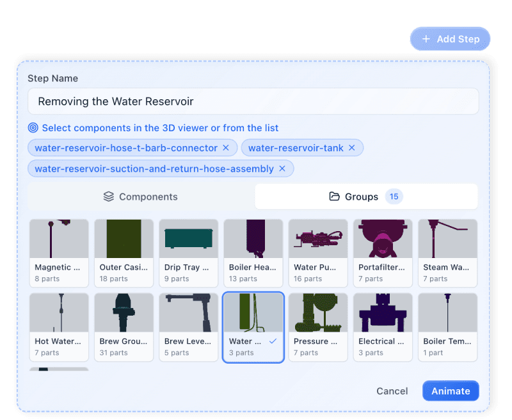Screen dimensions: 512x420
Task: Click the '5 parts' text
Action: [x=177, y=353]
